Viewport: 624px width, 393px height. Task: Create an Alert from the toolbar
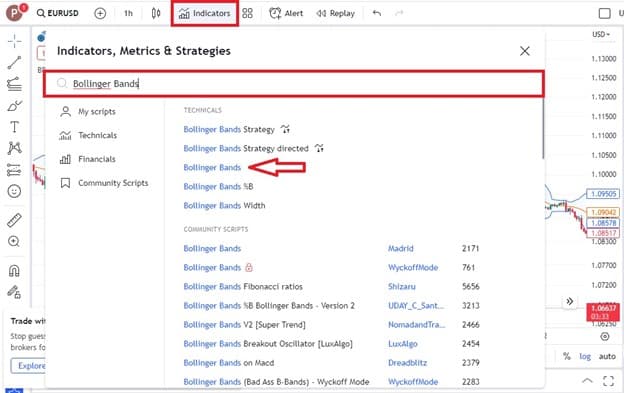pyautogui.click(x=286, y=13)
